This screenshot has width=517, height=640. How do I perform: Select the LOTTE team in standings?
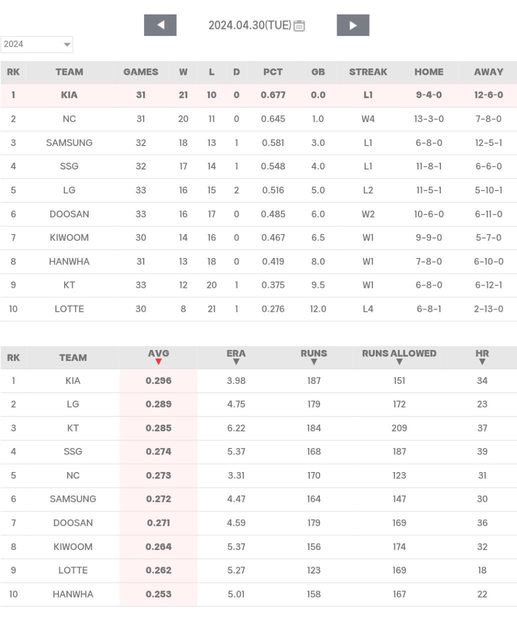coord(69,309)
